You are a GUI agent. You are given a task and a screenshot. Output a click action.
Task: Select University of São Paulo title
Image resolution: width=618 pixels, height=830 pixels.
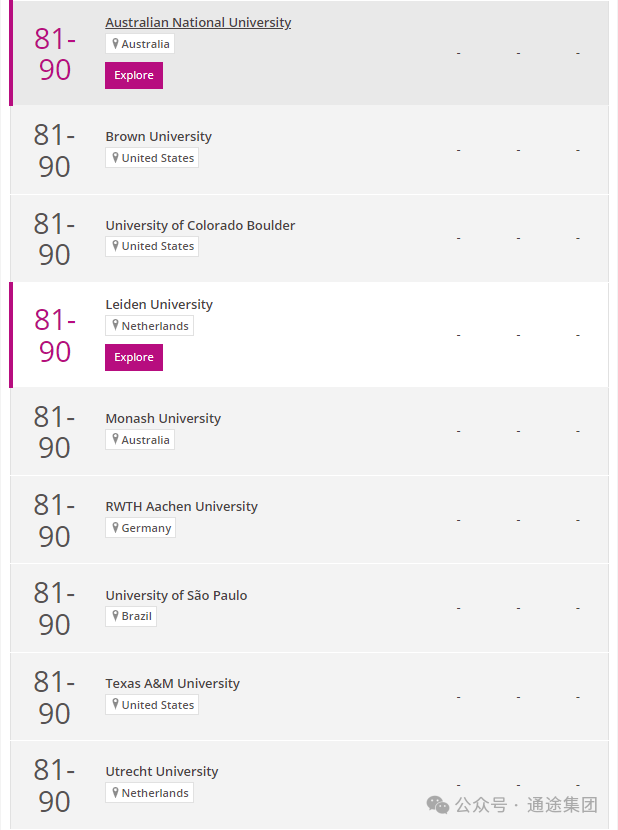click(x=176, y=596)
